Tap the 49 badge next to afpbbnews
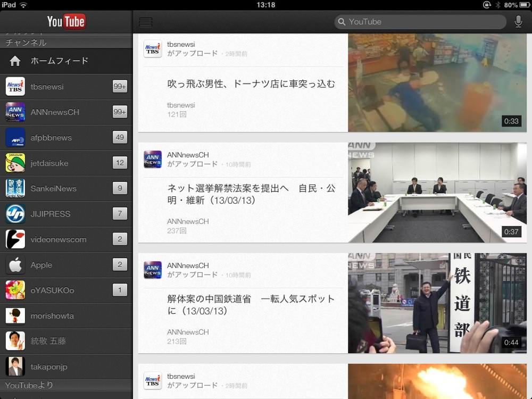Screen dimensions: 532x399 tap(120, 137)
